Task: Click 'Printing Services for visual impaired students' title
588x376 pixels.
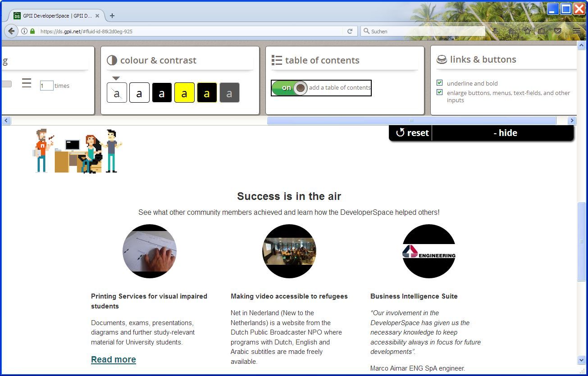Action: (149, 301)
